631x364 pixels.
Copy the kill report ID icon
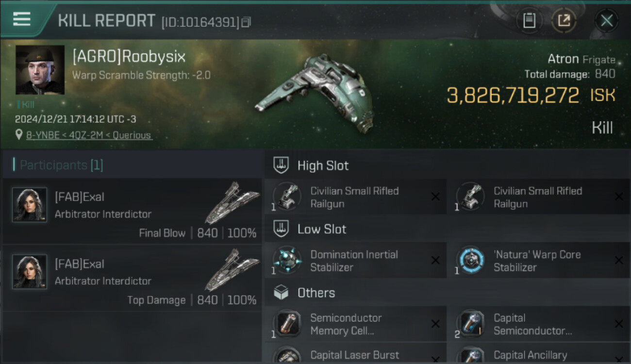246,22
